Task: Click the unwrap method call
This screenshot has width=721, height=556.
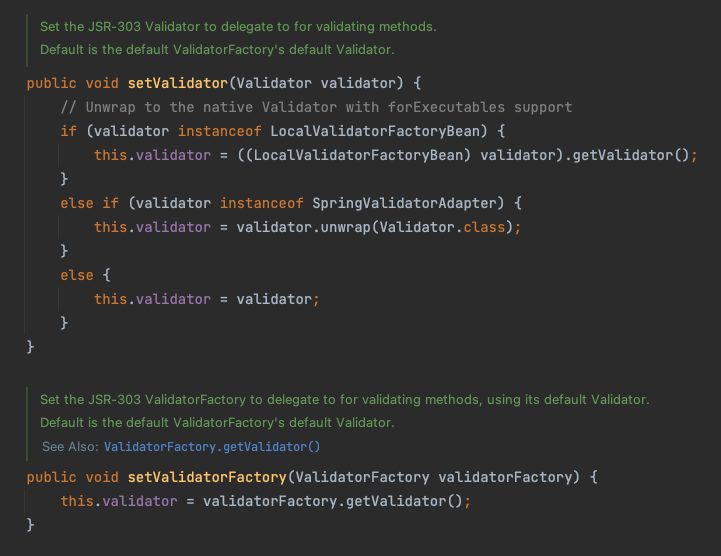Action: click(x=345, y=227)
